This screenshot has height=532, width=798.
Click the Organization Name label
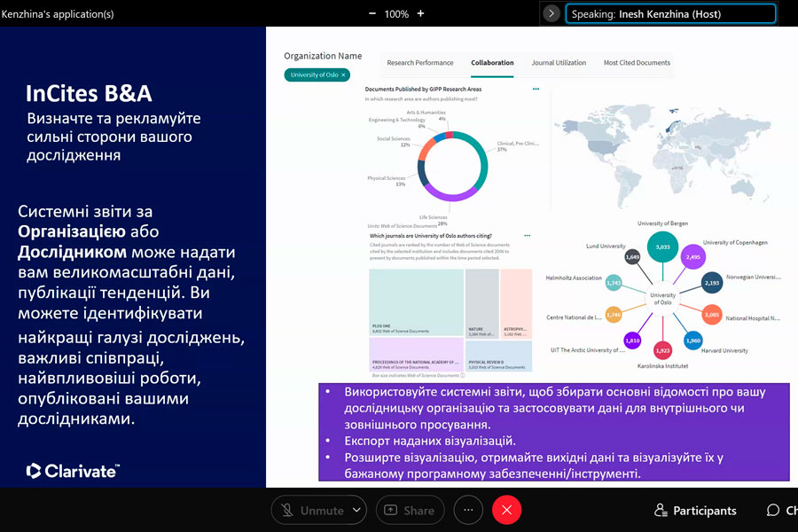(x=323, y=56)
